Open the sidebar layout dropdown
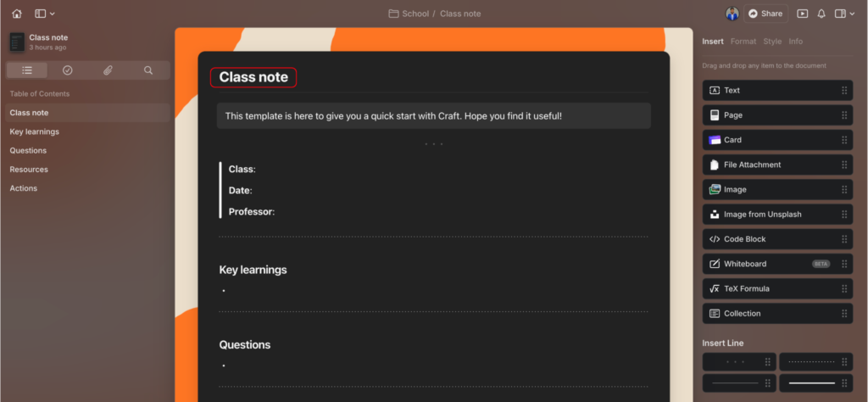Screen dimensions: 868x402 coord(45,14)
